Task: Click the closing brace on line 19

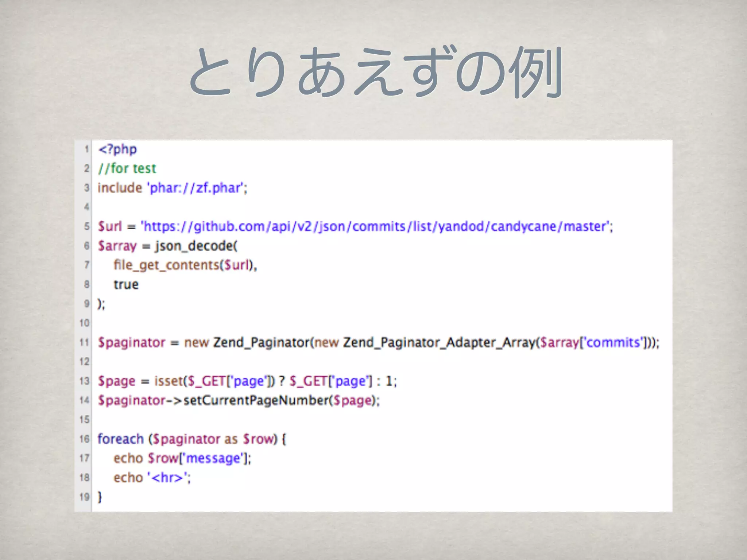Action: 100,497
